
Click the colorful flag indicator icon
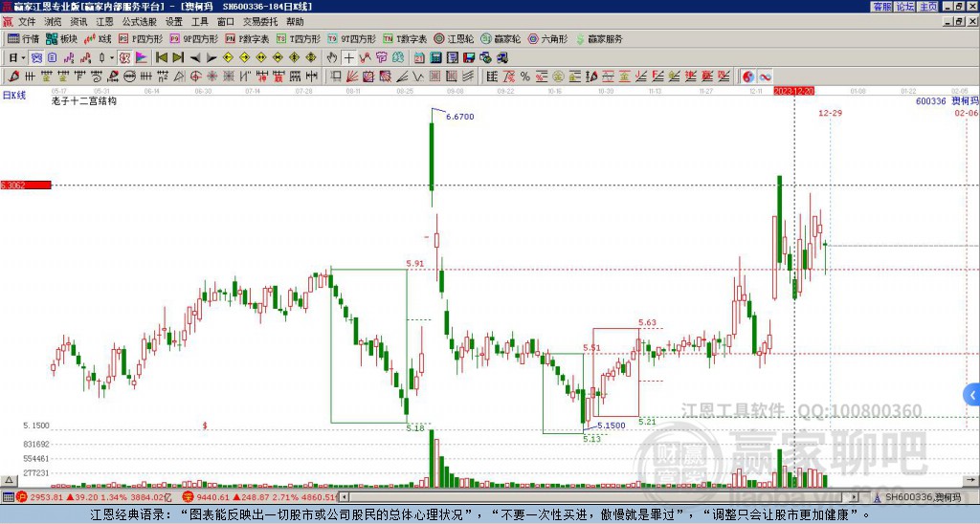point(141,58)
